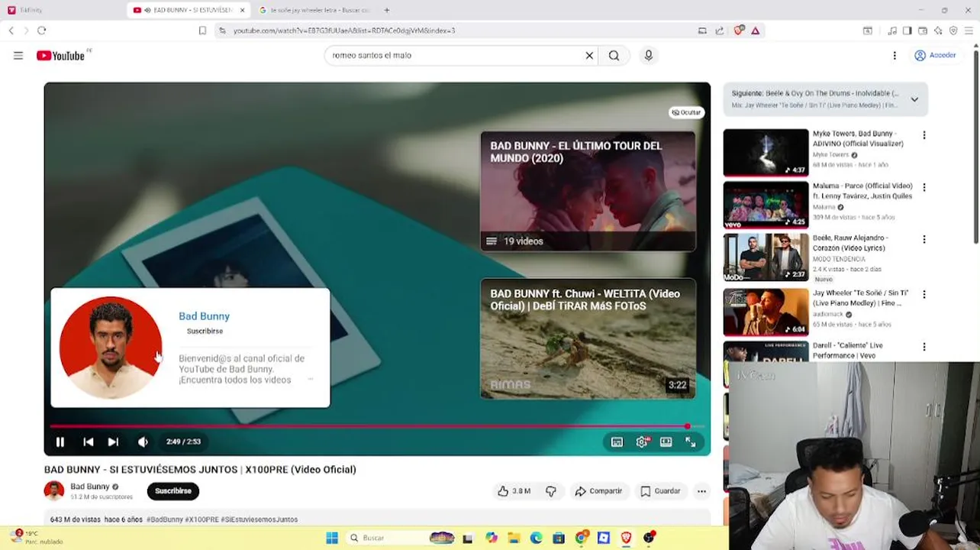This screenshot has height=550, width=980.
Task: Switch to theater mode
Action: (666, 442)
